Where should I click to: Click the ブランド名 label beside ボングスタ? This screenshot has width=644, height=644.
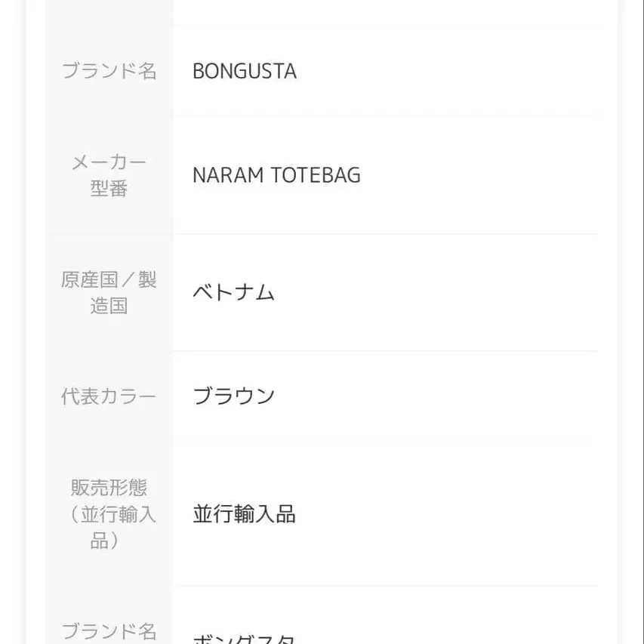click(109, 630)
